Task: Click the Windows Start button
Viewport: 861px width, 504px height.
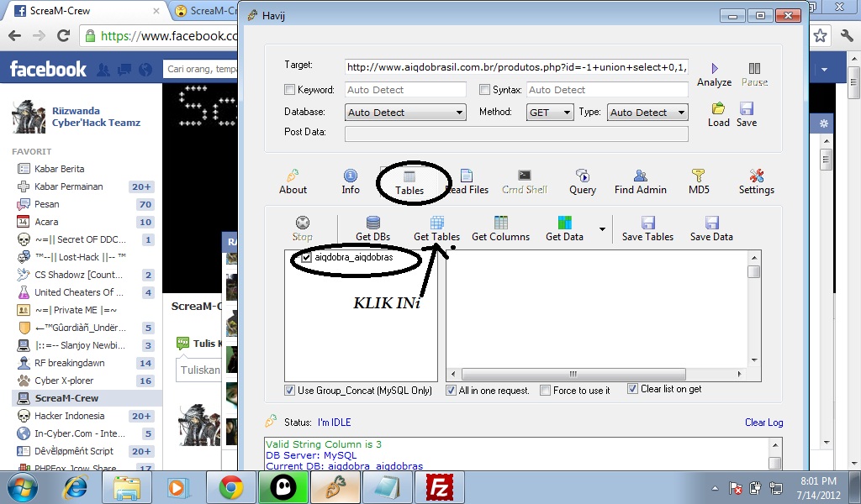Action: pyautogui.click(x=23, y=488)
